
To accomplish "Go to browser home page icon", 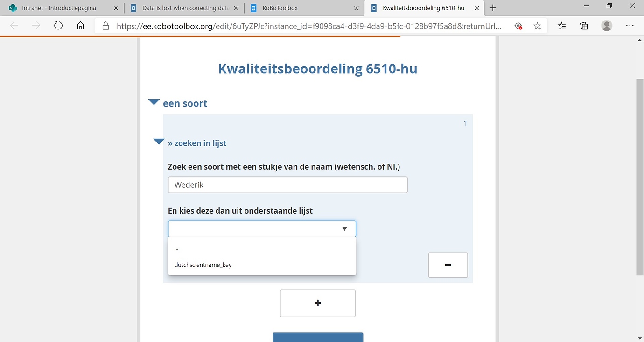I will pyautogui.click(x=80, y=26).
